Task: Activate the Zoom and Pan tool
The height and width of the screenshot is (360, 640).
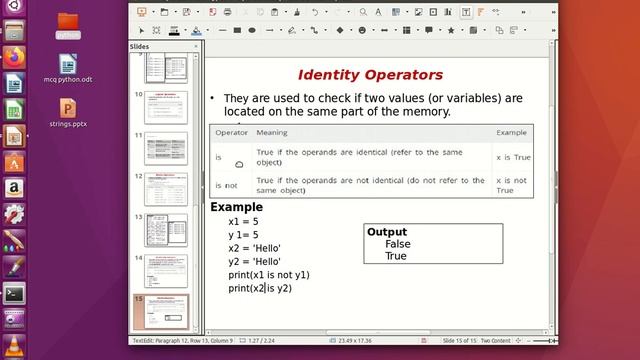Action: [x=156, y=30]
